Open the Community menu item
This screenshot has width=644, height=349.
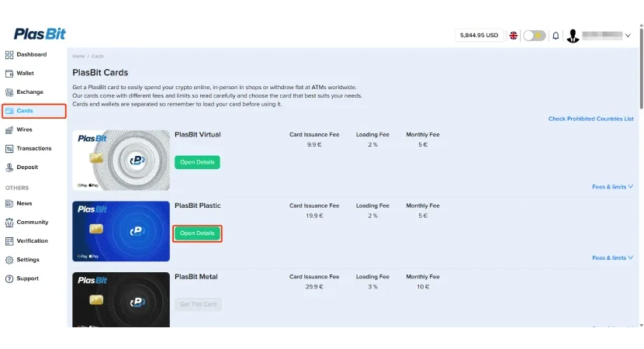click(33, 222)
